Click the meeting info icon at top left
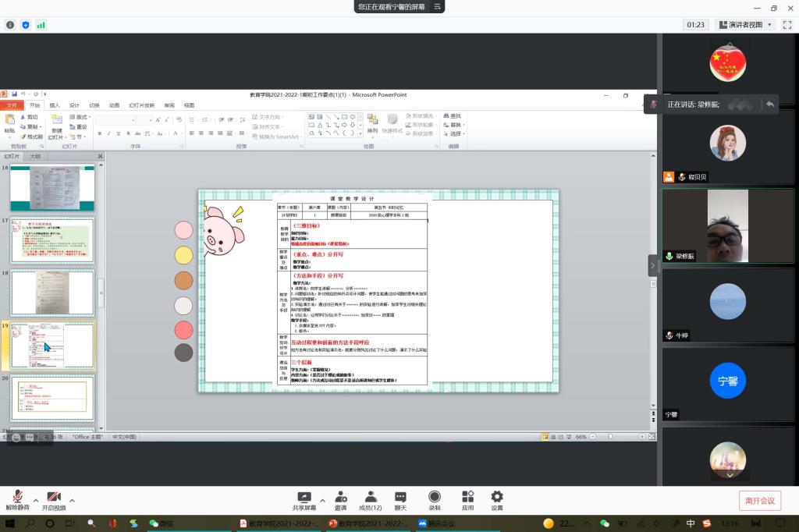 [10, 25]
